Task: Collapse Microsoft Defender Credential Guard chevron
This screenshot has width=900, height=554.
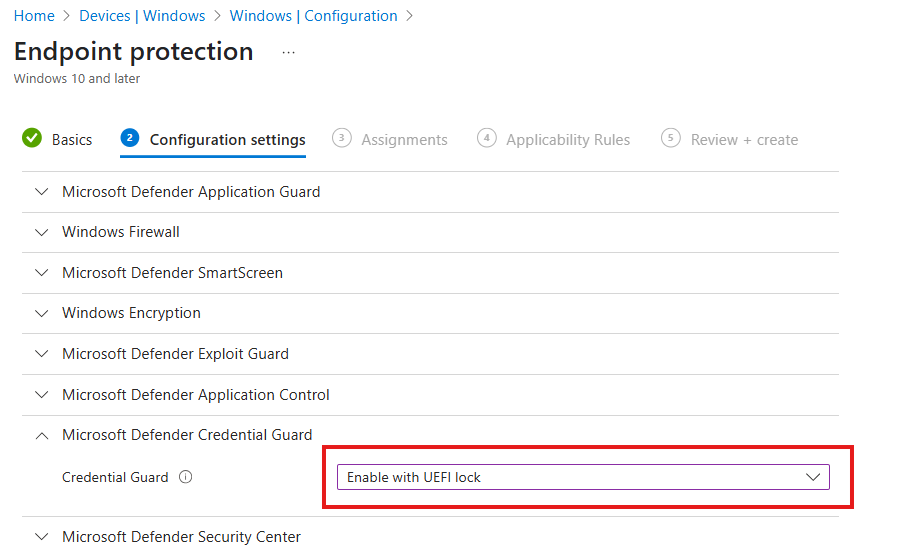Action: pyautogui.click(x=41, y=436)
